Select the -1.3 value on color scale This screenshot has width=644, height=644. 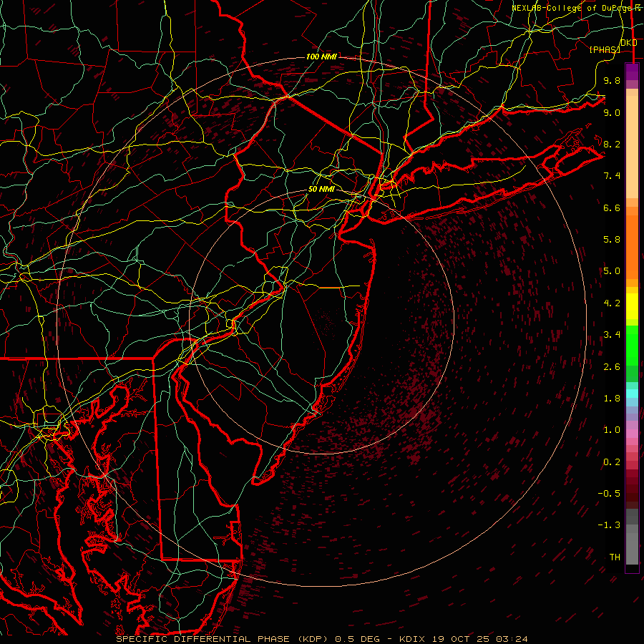(x=609, y=525)
